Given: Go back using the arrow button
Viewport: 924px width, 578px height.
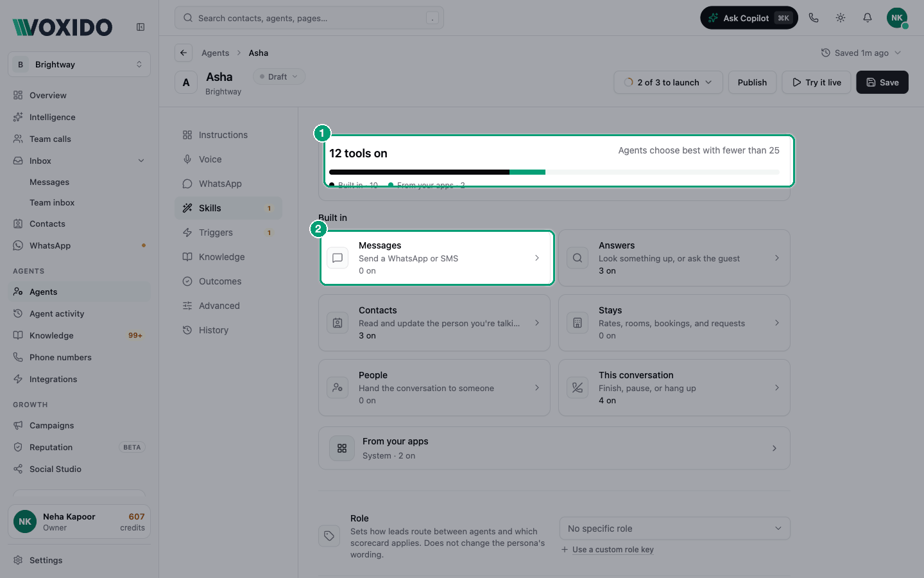Looking at the screenshot, I should click(184, 53).
